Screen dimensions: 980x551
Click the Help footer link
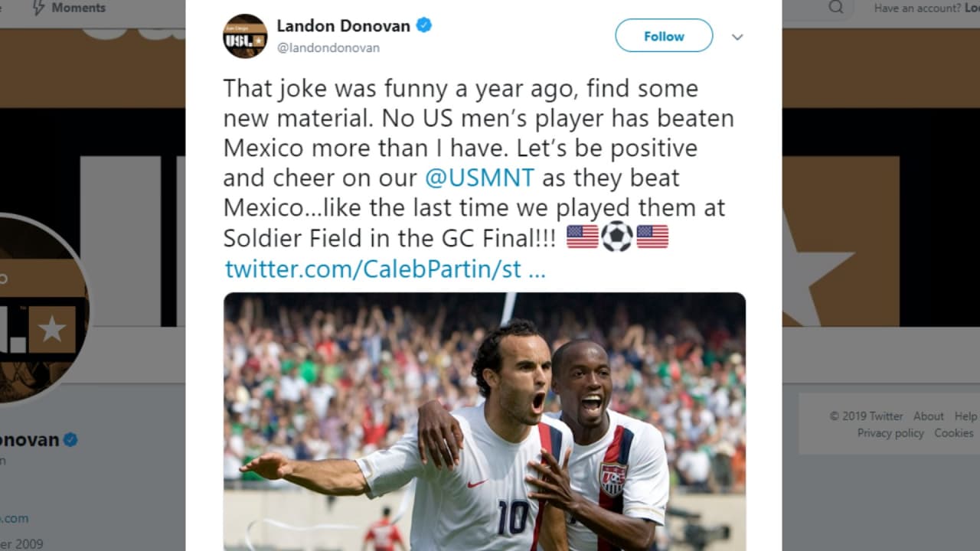pos(966,416)
